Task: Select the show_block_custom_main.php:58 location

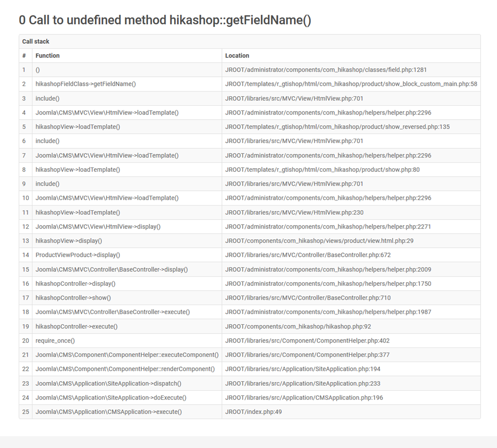Action: click(x=351, y=84)
